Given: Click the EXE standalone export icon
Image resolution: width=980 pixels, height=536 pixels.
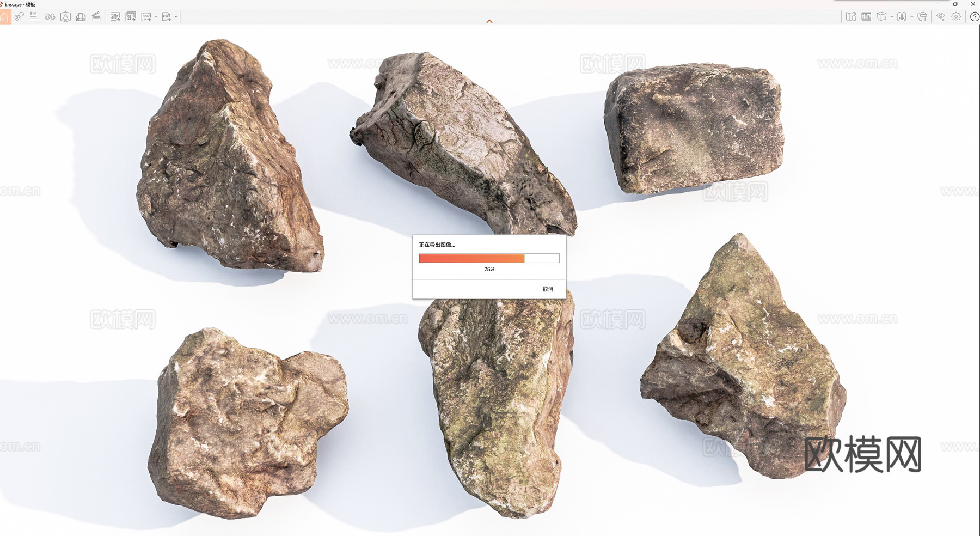Looking at the screenshot, I should tap(166, 17).
